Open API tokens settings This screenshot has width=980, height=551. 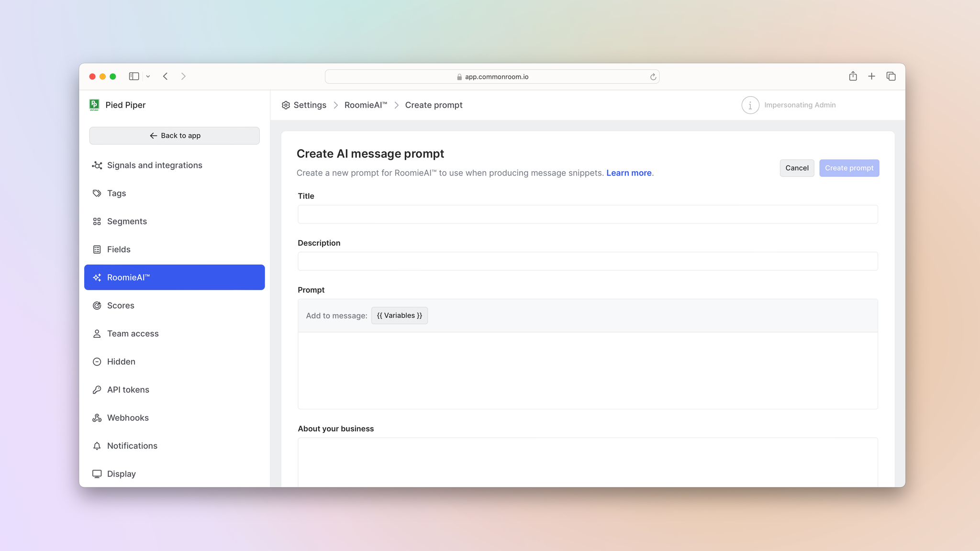[x=175, y=390]
